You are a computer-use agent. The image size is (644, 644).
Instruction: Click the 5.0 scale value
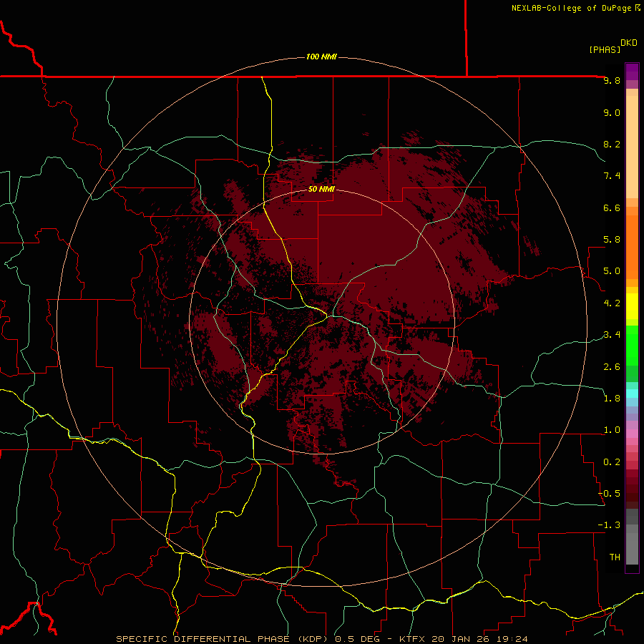coord(612,271)
